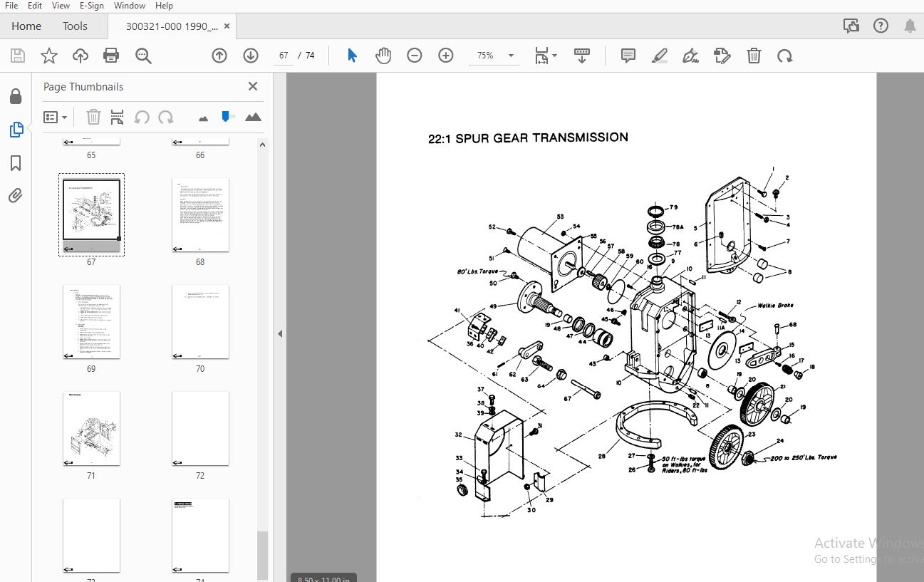Select the Highlight text pen tool

click(660, 56)
